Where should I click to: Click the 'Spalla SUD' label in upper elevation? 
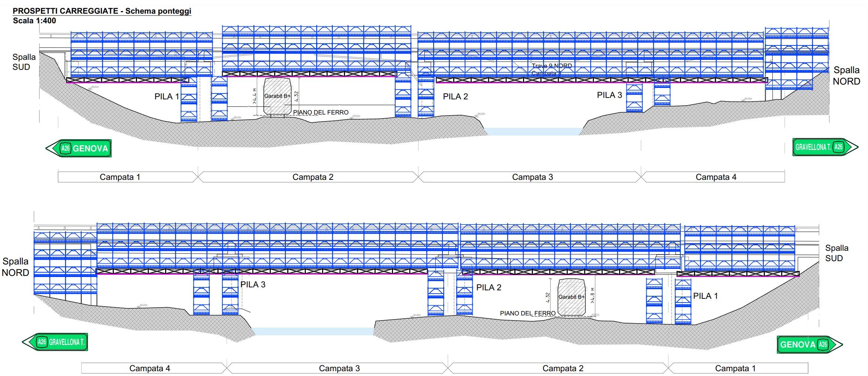tap(24, 62)
